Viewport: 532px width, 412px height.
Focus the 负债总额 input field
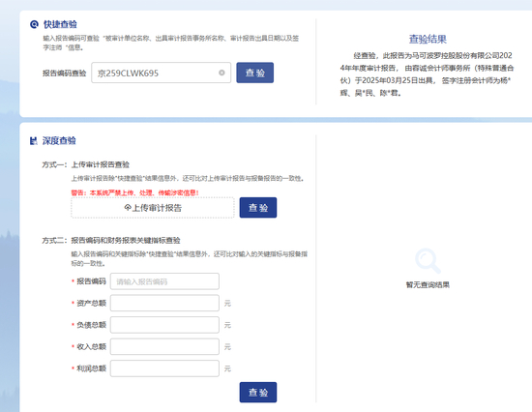pos(164,325)
